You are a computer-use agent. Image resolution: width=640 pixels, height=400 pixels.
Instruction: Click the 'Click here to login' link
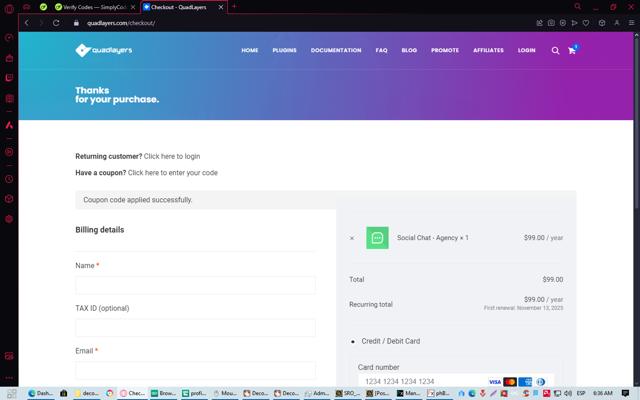(172, 156)
